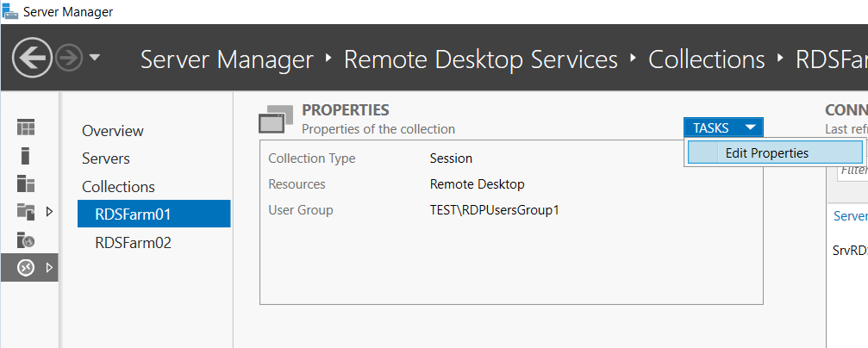Click the Server Manager title bar icon
Screen dimensions: 868x348
10,10
